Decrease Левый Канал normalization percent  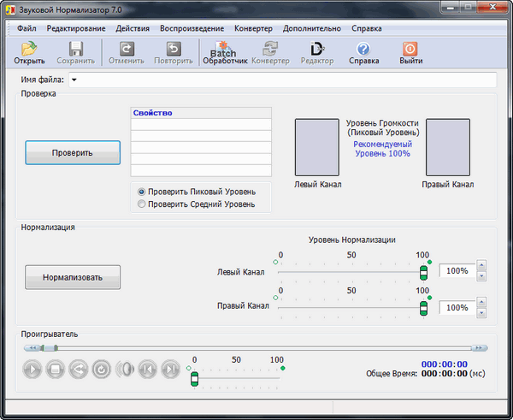[481, 276]
